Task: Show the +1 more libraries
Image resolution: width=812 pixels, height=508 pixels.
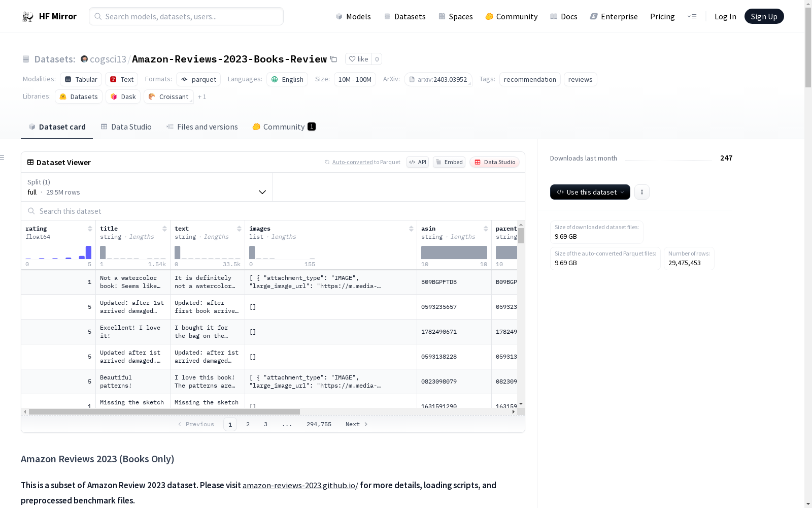Action: tap(202, 97)
